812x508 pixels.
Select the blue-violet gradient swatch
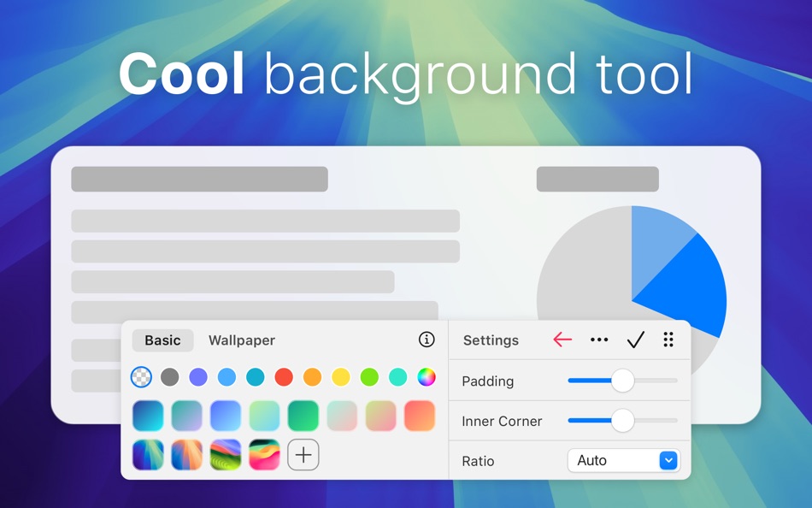pyautogui.click(x=226, y=416)
